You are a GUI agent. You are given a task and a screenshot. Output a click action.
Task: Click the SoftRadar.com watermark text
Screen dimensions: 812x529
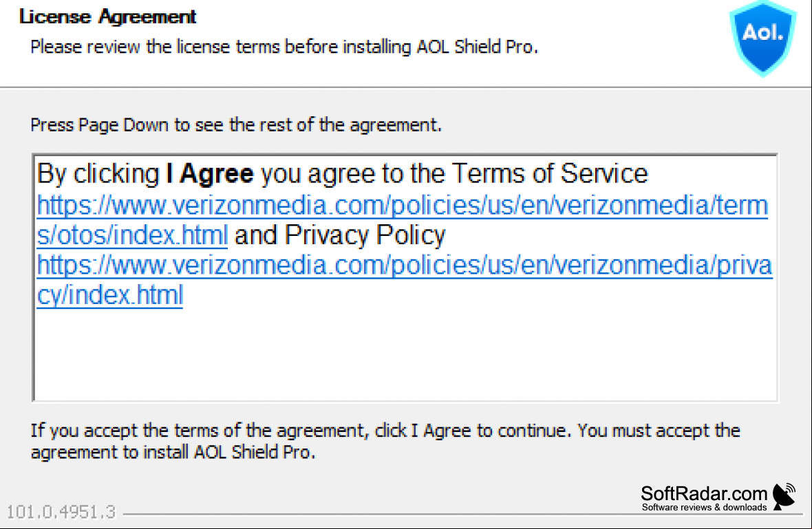704,493
